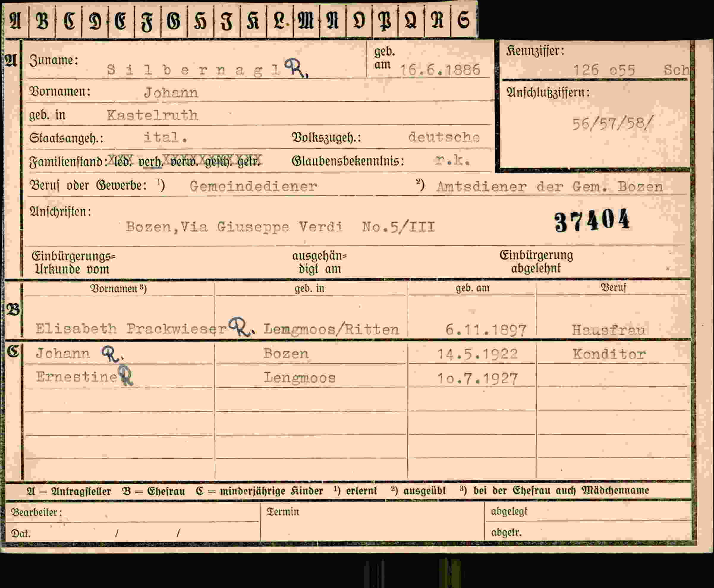Click "Johann" in the applicant's Vornamen field
Screen dimensions: 714x588
point(171,92)
